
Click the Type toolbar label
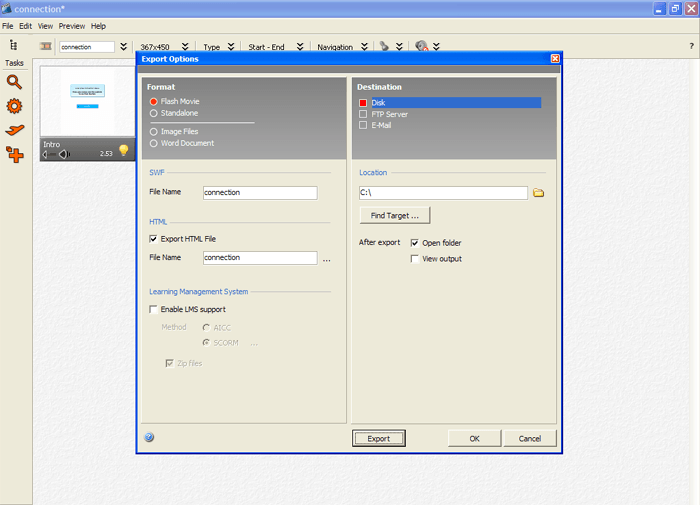(x=212, y=47)
